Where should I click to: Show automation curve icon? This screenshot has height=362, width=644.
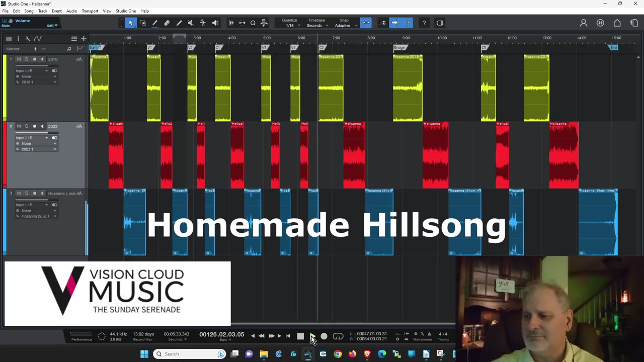point(37,39)
